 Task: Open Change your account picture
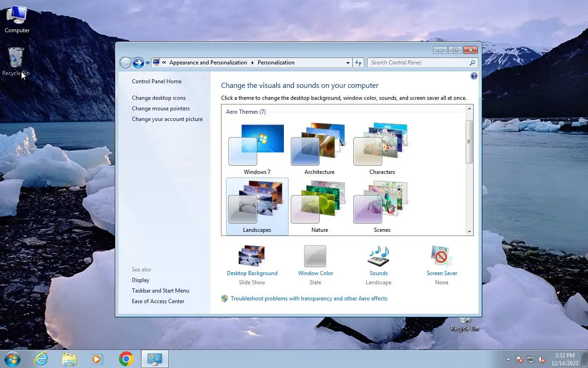pos(167,119)
